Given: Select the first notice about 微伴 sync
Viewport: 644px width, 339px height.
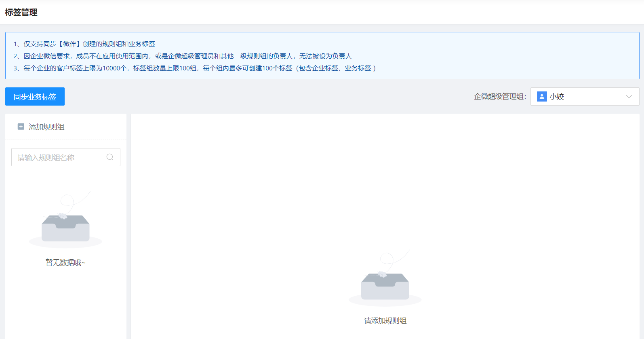Looking at the screenshot, I should pyautogui.click(x=84, y=44).
